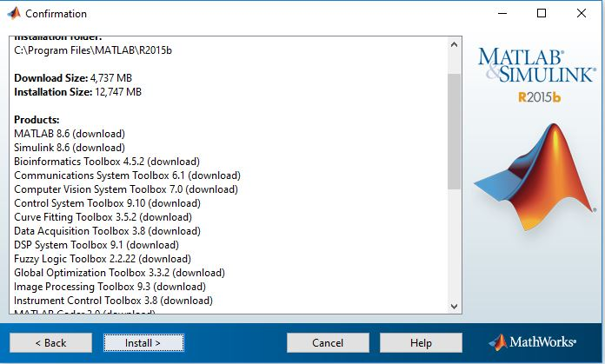
Task: Select Computer Vision System Toolbox 7.0 line
Action: (x=126, y=189)
